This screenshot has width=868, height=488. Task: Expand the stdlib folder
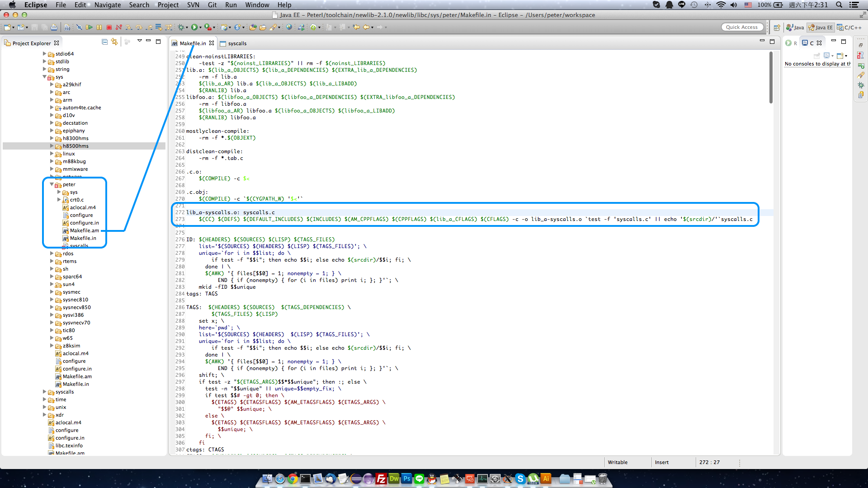(x=45, y=61)
